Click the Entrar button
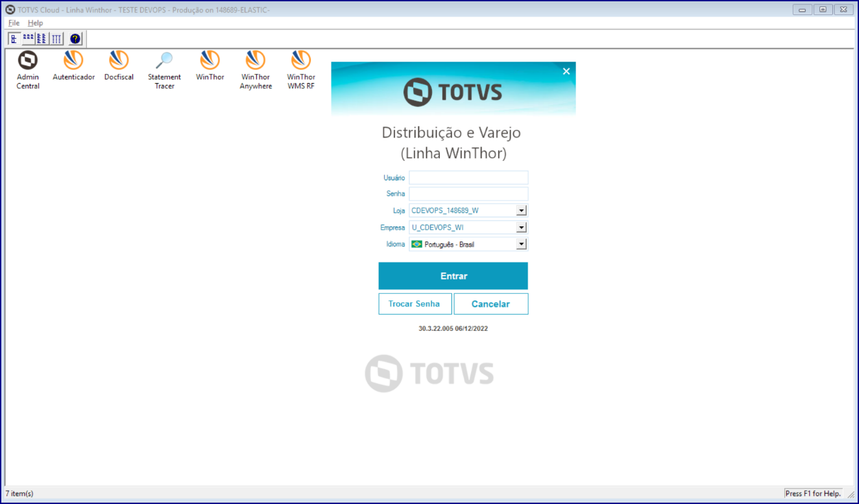The height and width of the screenshot is (504, 859). pyautogui.click(x=454, y=276)
